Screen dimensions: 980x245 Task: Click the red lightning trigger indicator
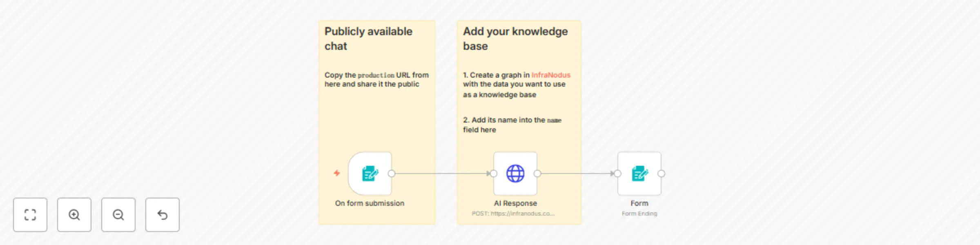click(336, 173)
